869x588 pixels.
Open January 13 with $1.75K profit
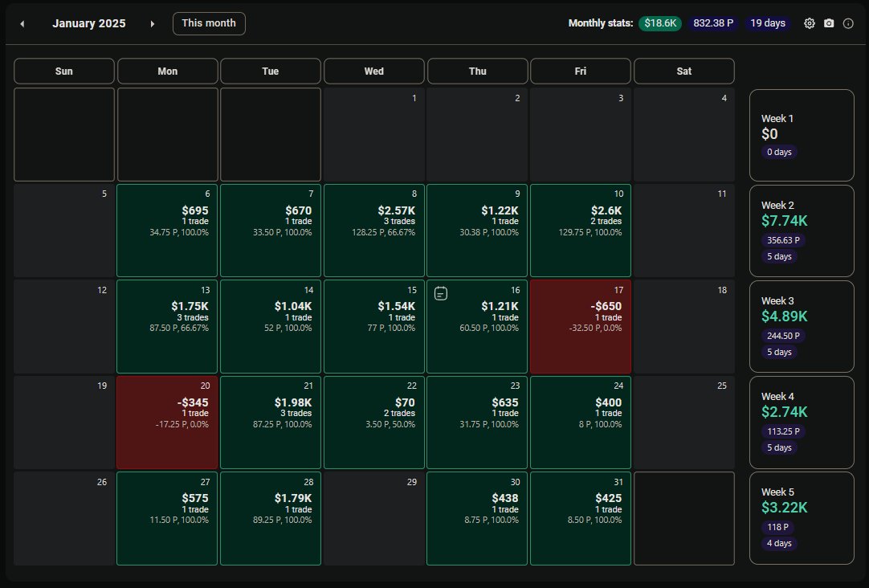[167, 326]
